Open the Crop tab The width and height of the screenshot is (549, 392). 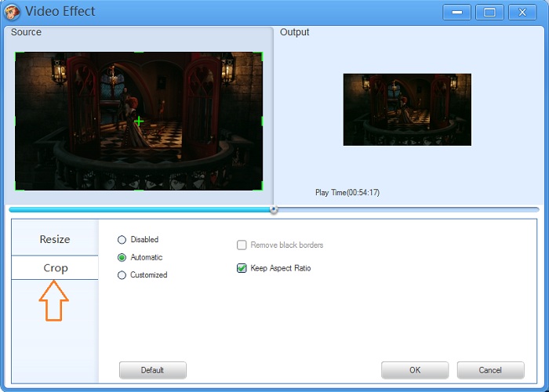(55, 268)
